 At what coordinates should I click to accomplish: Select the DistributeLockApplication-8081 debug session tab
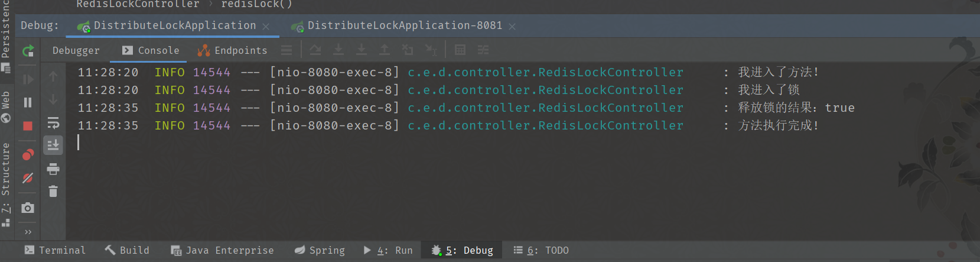point(404,26)
